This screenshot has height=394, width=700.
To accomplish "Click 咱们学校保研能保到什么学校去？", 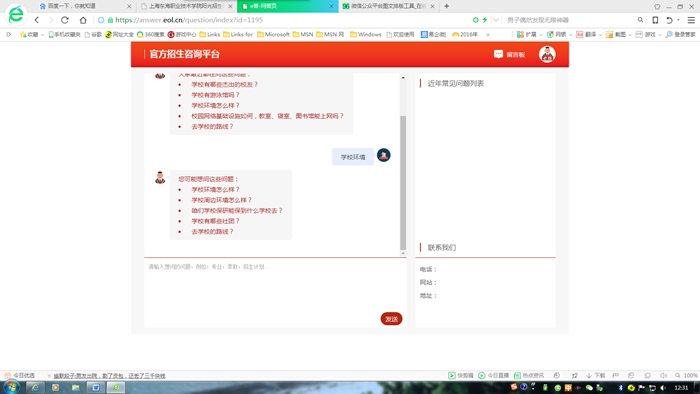I will point(237,211).
